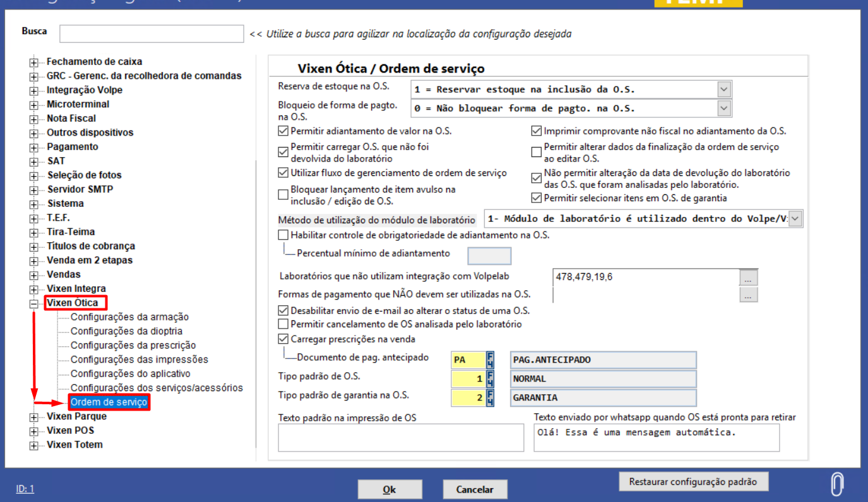This screenshot has height=502, width=868.
Task: Open ellipsis browse for laboratórios list 478,479,19,6
Action: pyautogui.click(x=749, y=277)
